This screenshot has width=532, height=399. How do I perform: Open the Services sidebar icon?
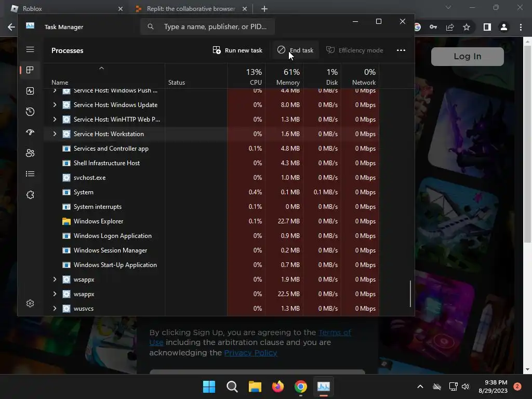[x=30, y=195]
